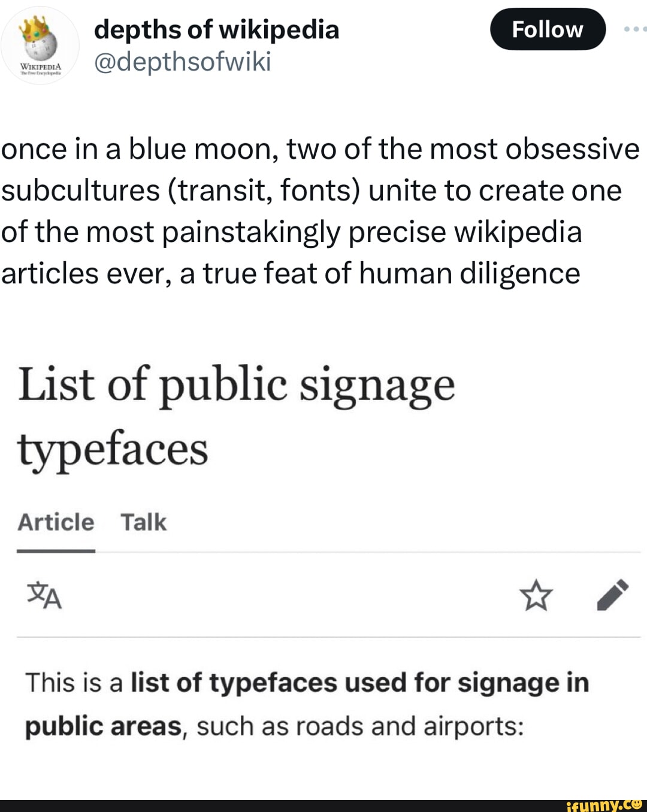
Task: Click the word 'typefaces' in the article title
Action: pyautogui.click(x=113, y=450)
